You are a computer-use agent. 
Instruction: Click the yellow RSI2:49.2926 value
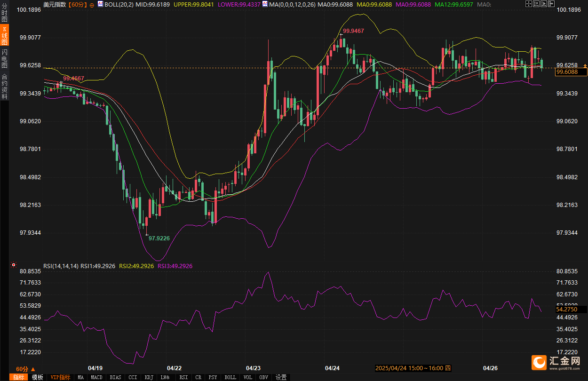(x=136, y=266)
